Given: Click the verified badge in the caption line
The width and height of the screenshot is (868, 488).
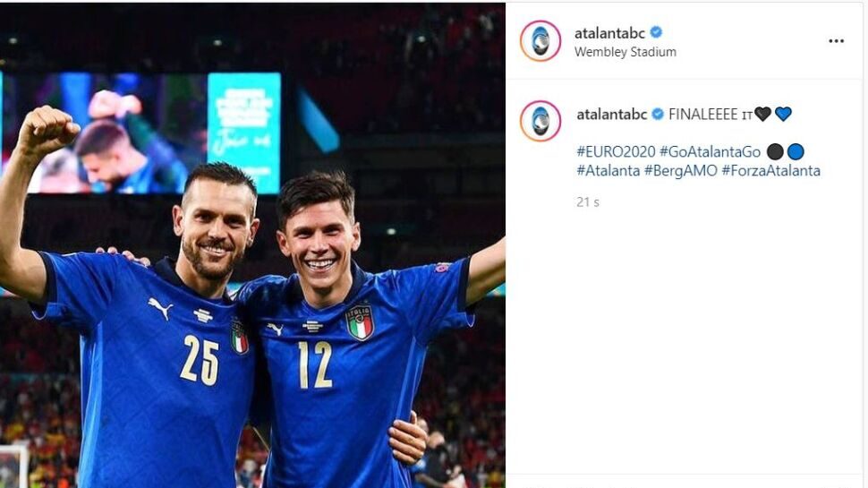Looking at the screenshot, I should [658, 114].
